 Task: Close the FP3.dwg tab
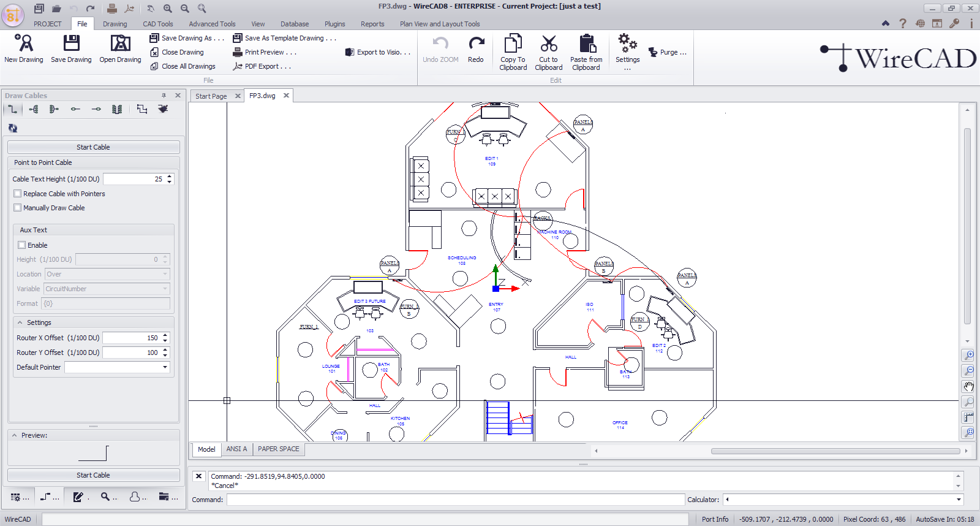click(286, 96)
